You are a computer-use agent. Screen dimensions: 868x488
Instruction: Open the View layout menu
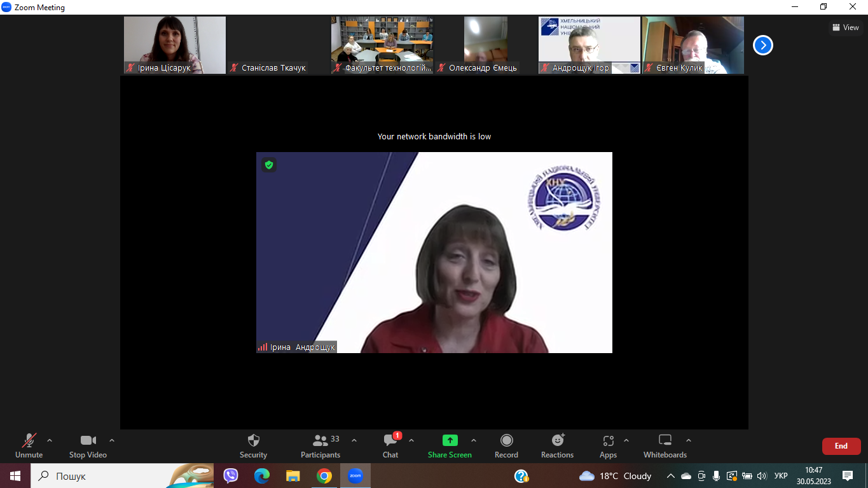(845, 27)
